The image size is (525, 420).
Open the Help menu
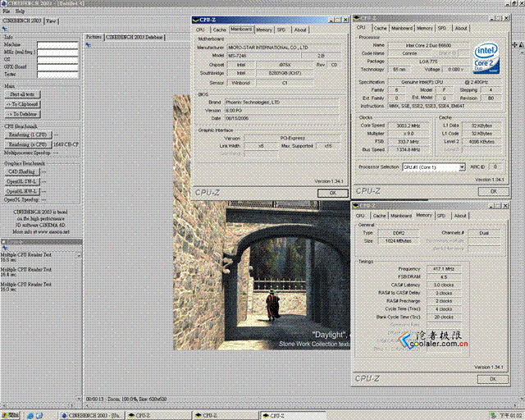pos(20,11)
